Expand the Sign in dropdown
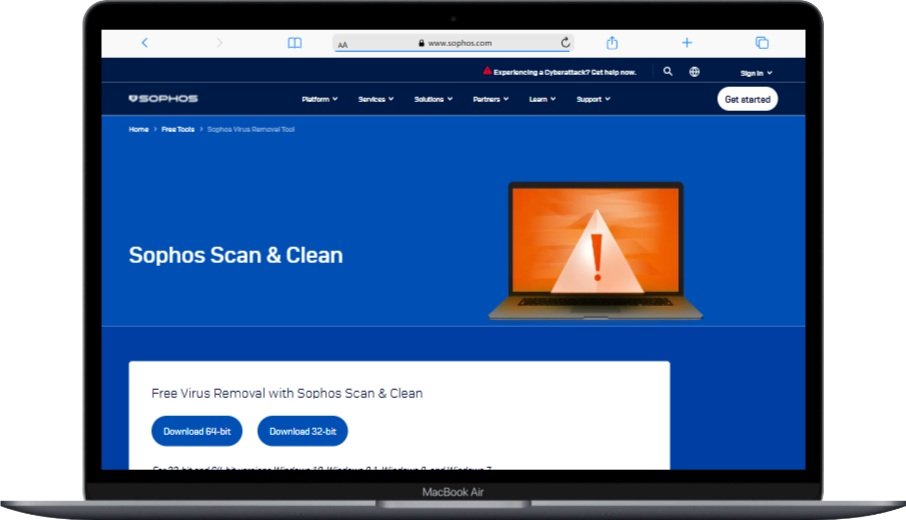Viewport: 906px width, 520px height. pyautogui.click(x=756, y=73)
